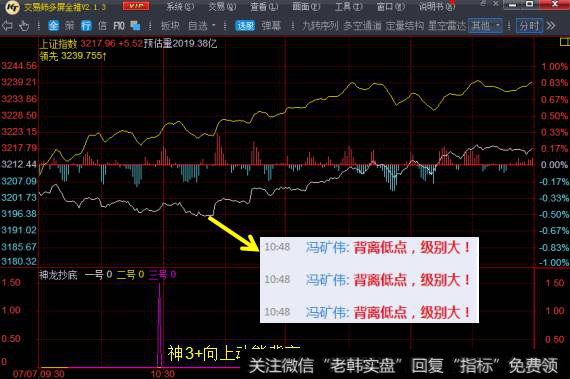Click the red VIP badge

pos(136,6)
